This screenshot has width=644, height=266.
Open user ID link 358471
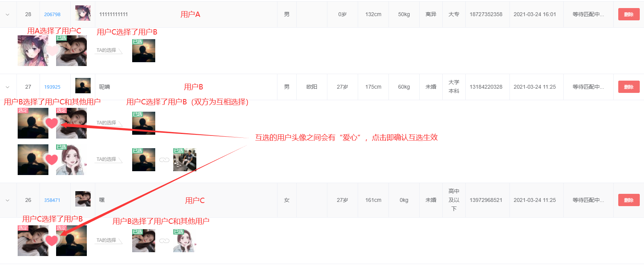(x=52, y=200)
